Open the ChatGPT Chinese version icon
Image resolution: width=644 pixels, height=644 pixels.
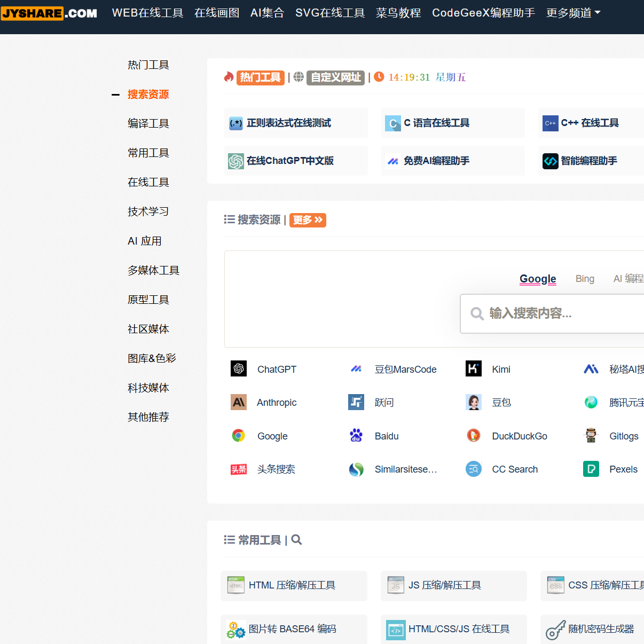pyautogui.click(x=236, y=161)
